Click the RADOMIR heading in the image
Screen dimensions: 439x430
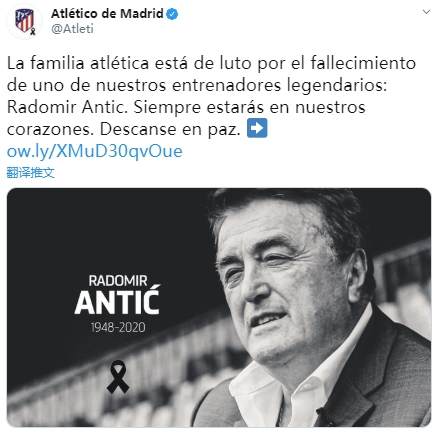coord(118,281)
